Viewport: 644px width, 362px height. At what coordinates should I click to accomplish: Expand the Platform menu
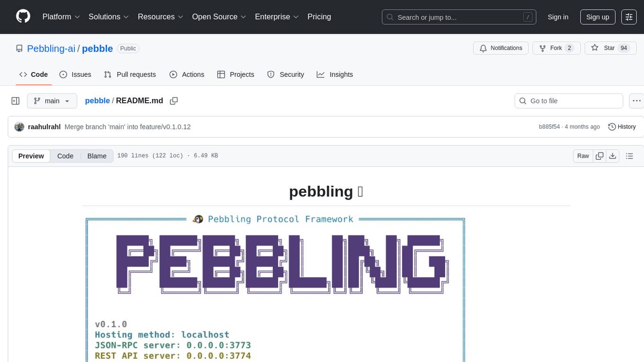61,17
